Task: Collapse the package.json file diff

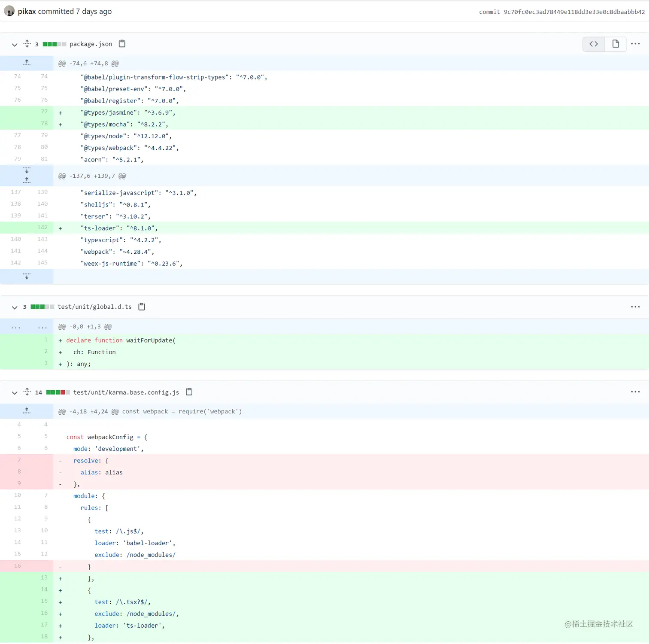Action: (15, 45)
